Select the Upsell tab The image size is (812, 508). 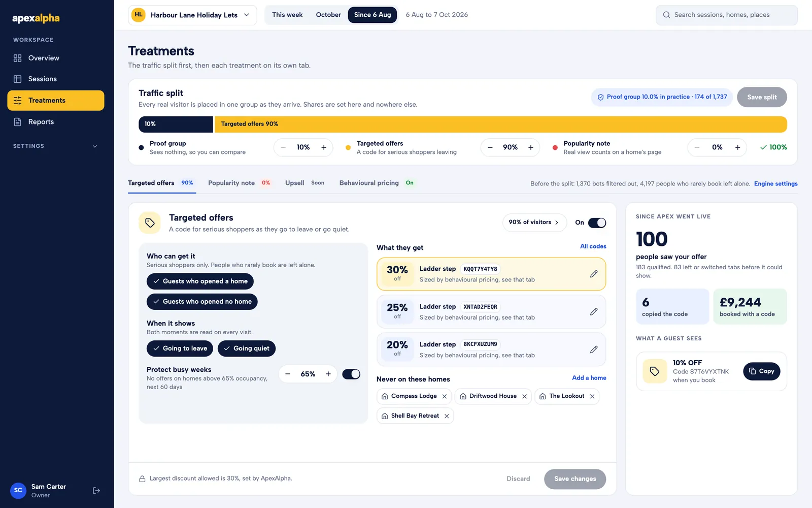click(304, 183)
